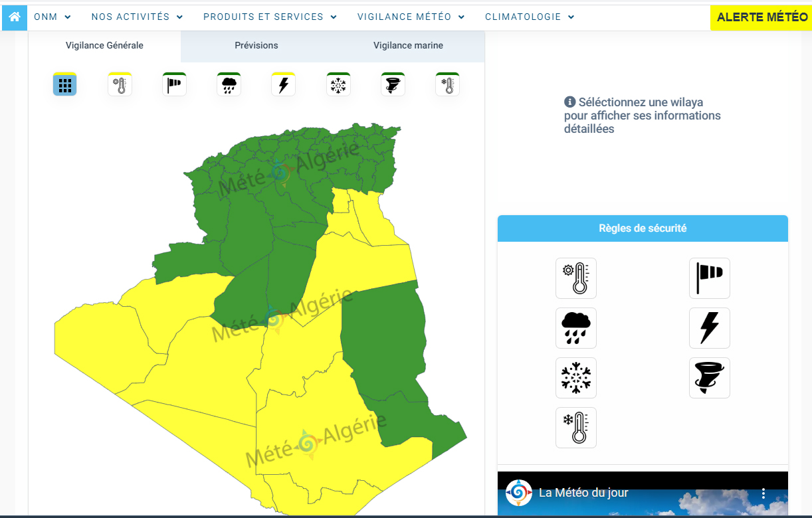Open rain safety rules in Règles de sécurité
This screenshot has width=812, height=518.
click(x=576, y=328)
